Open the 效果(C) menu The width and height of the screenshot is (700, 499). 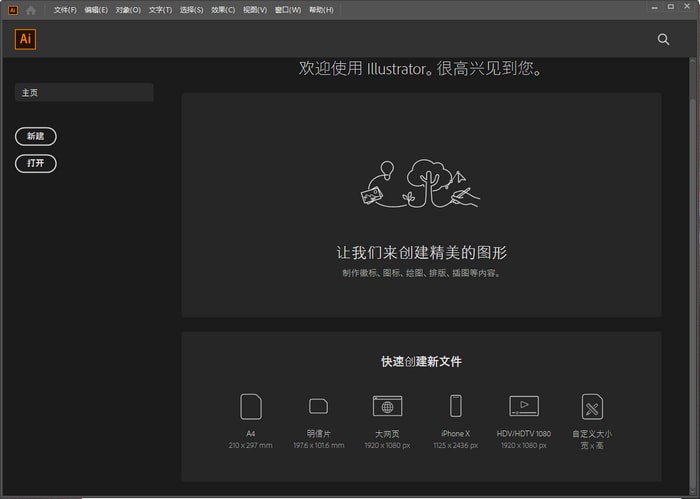coord(223,10)
